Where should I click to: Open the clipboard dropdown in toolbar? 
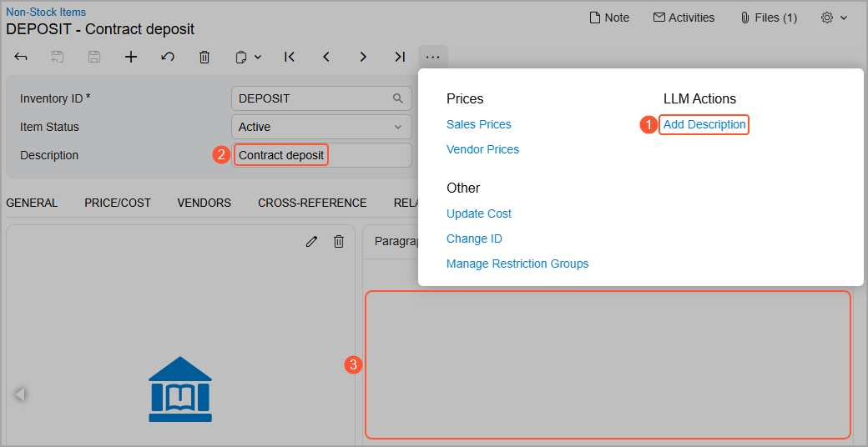pos(248,57)
